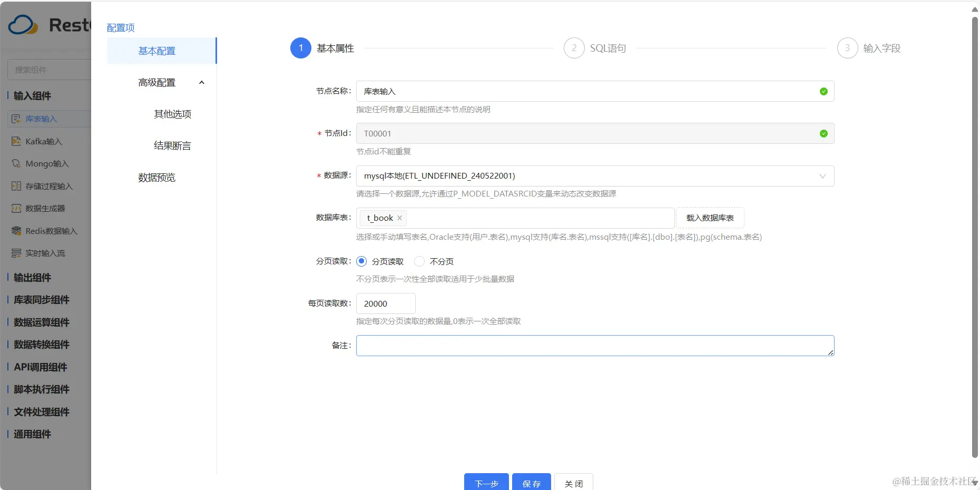Expand the 库表同步组件 category
This screenshot has height=490, width=980.
point(42,300)
